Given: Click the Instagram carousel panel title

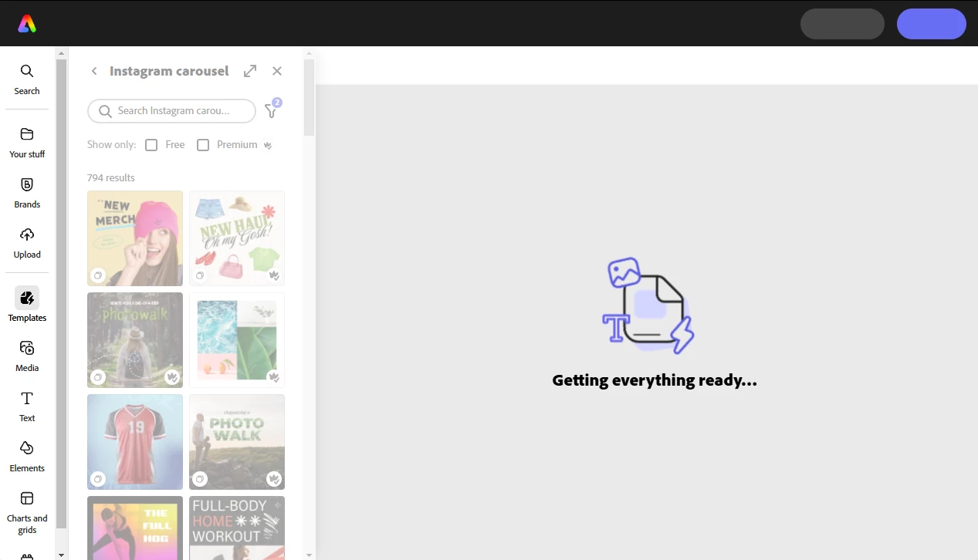Looking at the screenshot, I should click(169, 71).
